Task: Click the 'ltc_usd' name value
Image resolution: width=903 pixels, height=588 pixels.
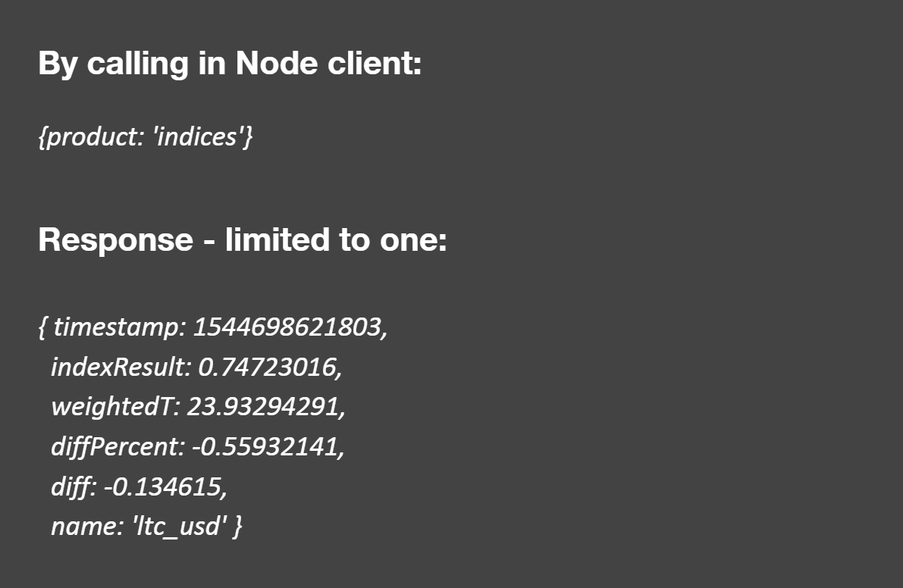Action: click(x=180, y=525)
